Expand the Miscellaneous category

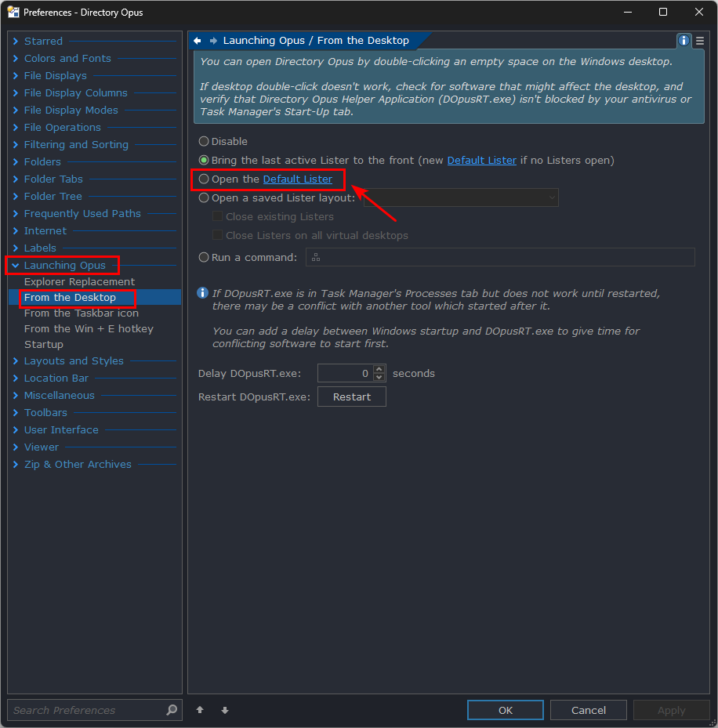click(x=16, y=395)
